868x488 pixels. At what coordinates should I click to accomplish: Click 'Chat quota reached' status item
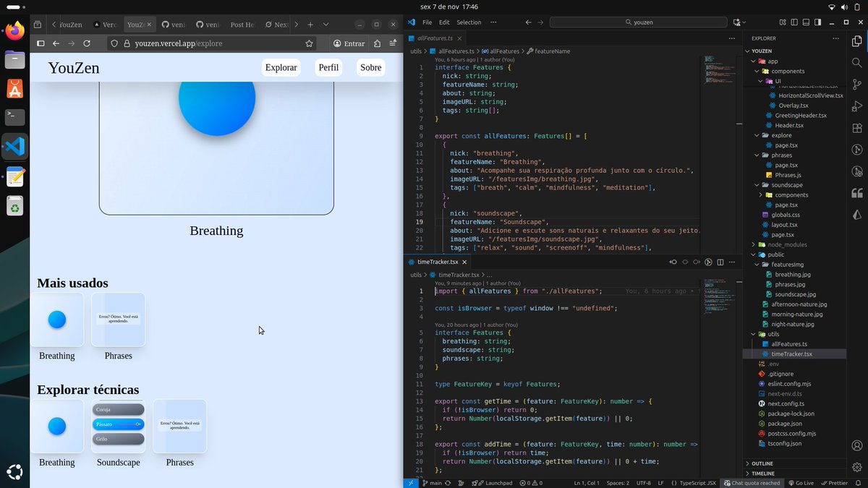[752, 483]
